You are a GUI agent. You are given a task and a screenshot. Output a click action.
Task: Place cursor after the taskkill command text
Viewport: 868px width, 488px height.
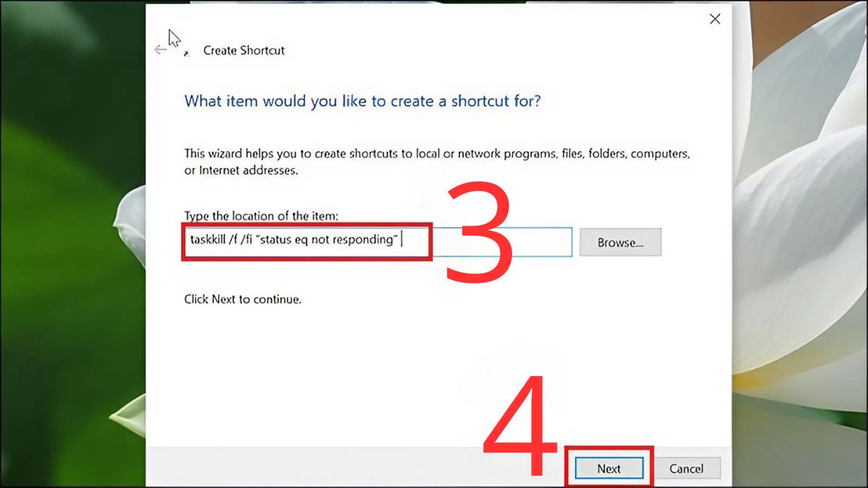coord(401,240)
